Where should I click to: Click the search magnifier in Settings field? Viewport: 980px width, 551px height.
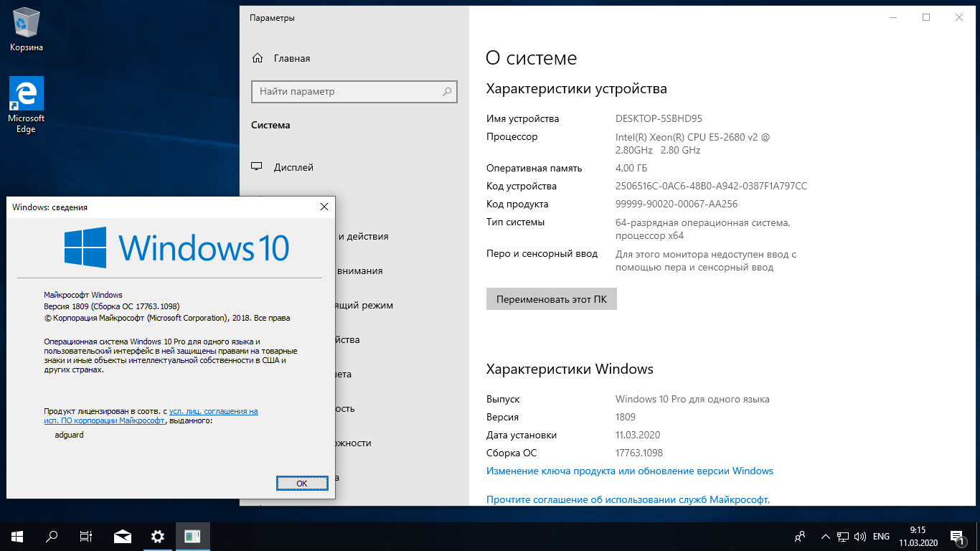pyautogui.click(x=446, y=92)
